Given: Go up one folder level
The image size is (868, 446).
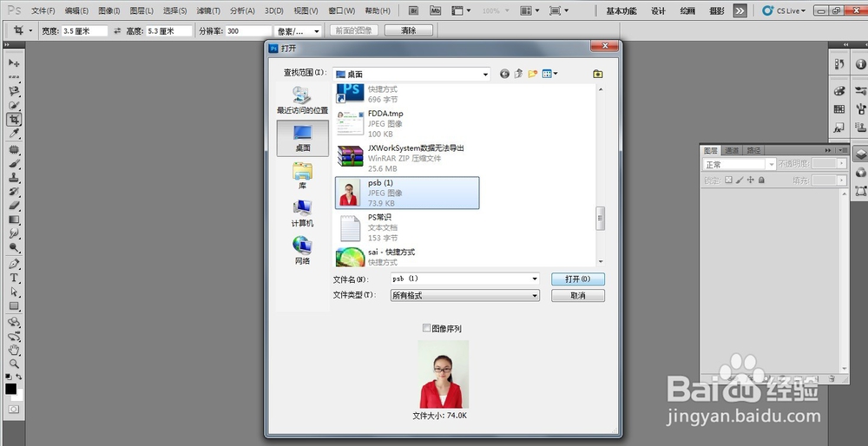Looking at the screenshot, I should coord(519,74).
